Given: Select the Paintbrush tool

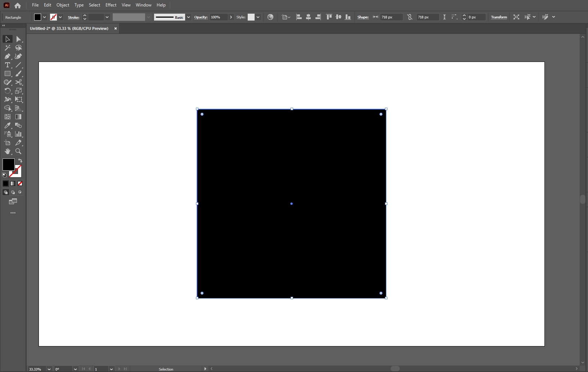Looking at the screenshot, I should (18, 73).
